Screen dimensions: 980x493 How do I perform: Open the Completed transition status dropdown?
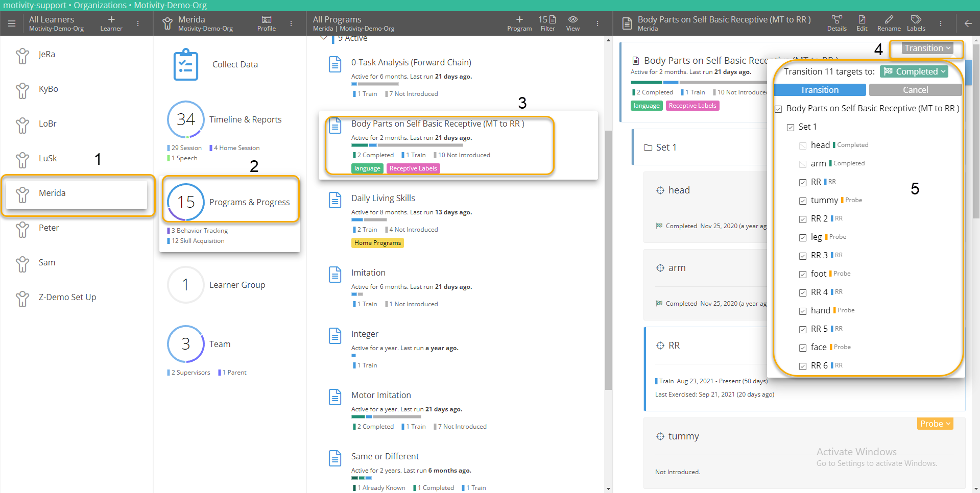click(x=914, y=71)
